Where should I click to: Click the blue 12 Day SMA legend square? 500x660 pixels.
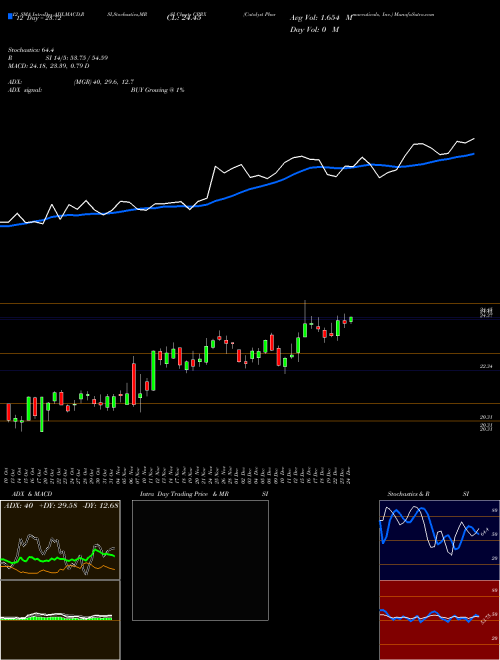click(x=10, y=17)
